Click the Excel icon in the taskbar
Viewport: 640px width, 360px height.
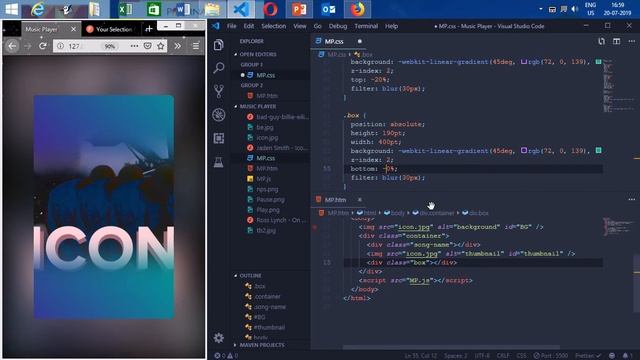[x=125, y=9]
